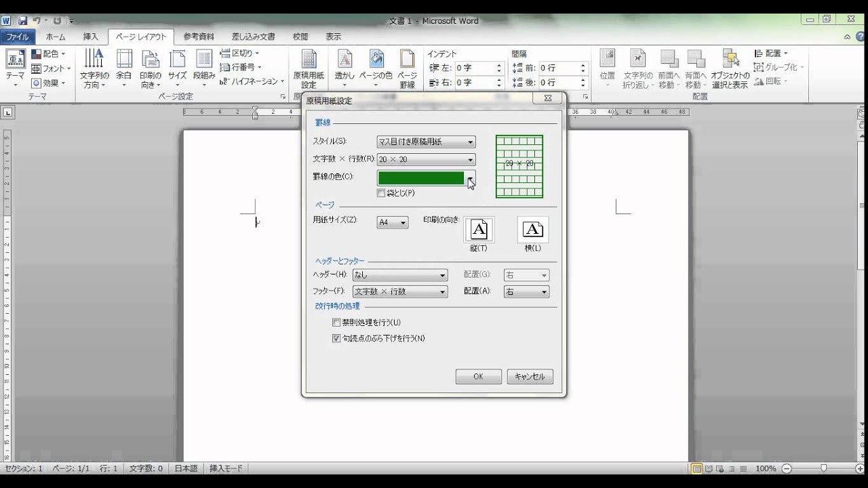868x488 pixels.
Task: Click 挿入モード in status bar
Action: 226,468
